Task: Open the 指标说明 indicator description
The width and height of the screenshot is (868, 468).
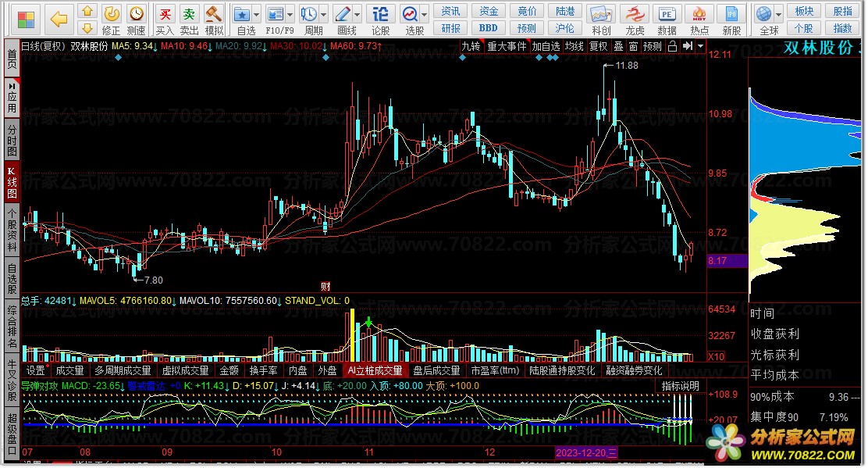Action: coord(681,386)
